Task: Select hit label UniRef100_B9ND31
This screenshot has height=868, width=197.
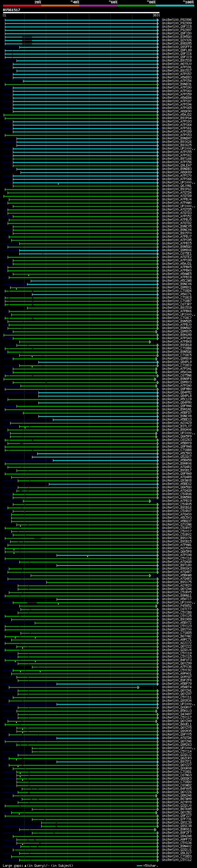Action: (177, 84)
